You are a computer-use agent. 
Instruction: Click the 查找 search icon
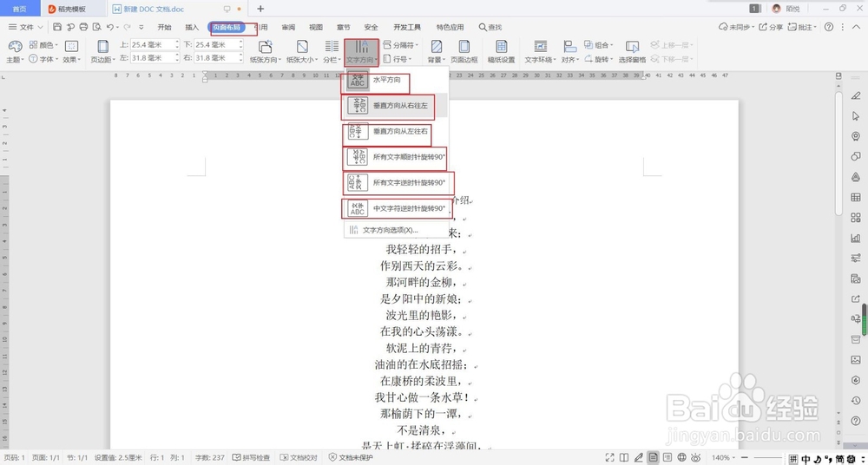pyautogui.click(x=483, y=27)
